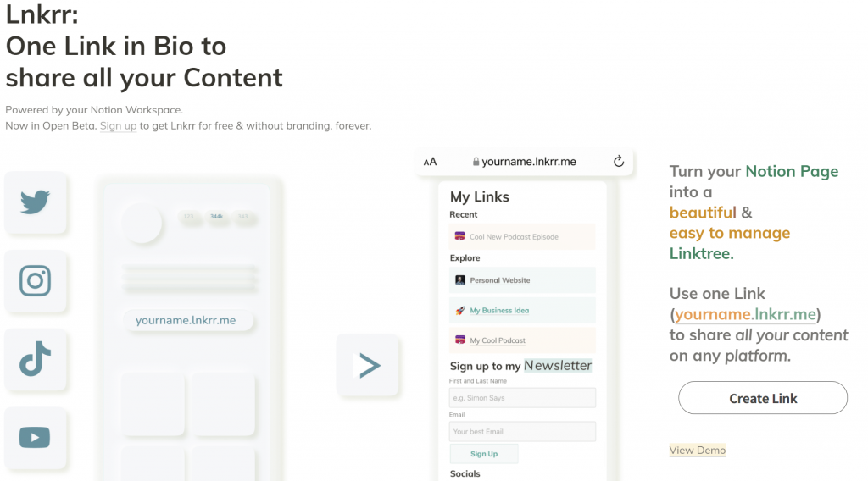Click the padlock icon in the address bar
Screen dimensions: 868x481
pyautogui.click(x=476, y=162)
